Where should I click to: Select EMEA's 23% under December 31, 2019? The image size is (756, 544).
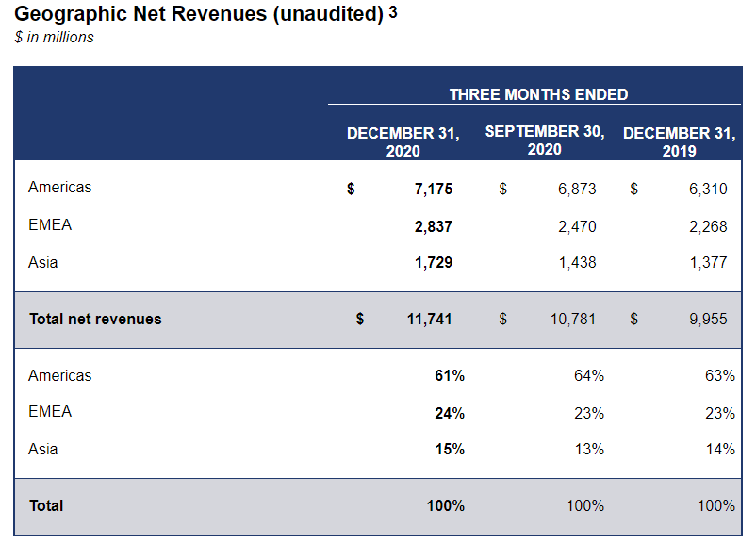720,413
